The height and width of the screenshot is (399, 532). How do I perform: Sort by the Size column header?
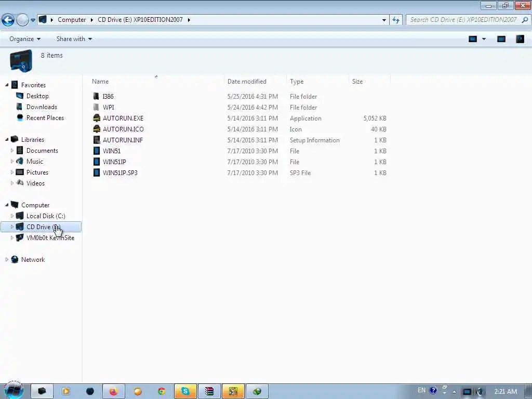point(357,82)
